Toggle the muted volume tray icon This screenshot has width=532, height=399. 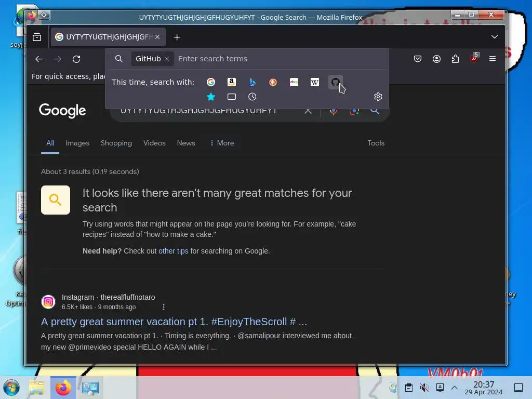(x=424, y=388)
